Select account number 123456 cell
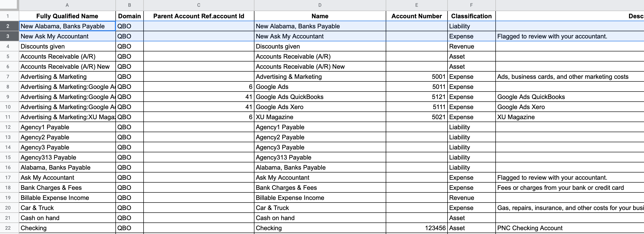Viewport: 644px width, 234px height. pyautogui.click(x=417, y=228)
